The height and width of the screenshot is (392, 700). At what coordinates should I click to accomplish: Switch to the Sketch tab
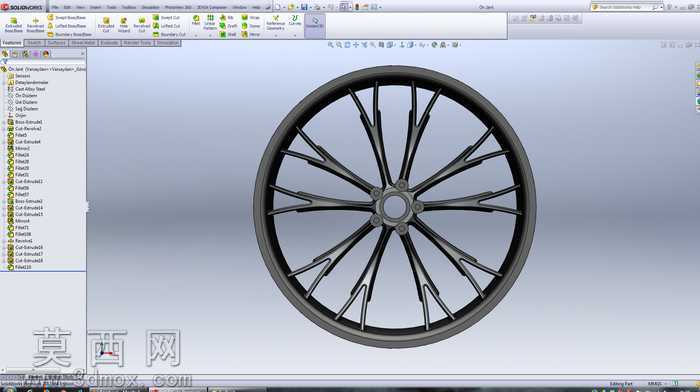click(34, 43)
